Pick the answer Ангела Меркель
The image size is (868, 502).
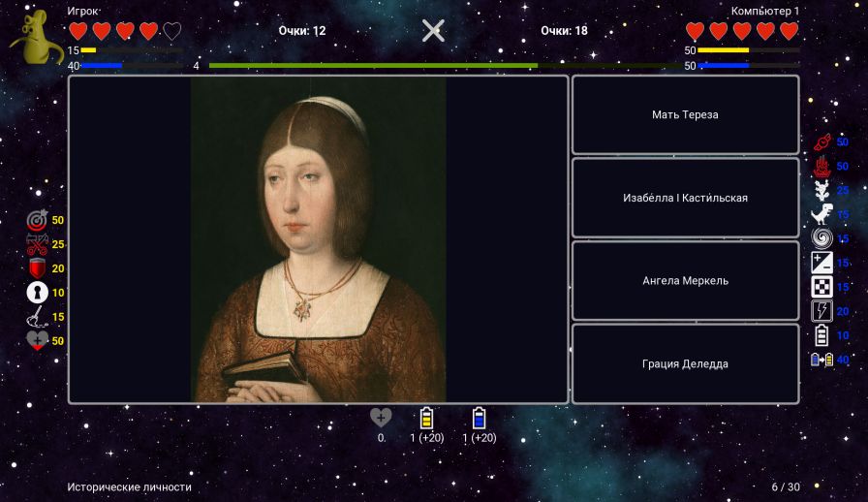coord(685,281)
